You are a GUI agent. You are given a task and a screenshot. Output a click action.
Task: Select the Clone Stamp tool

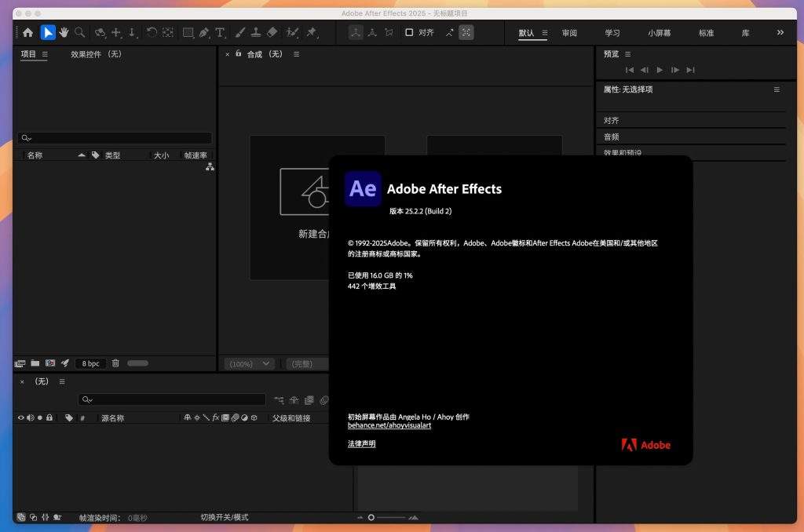tap(256, 32)
